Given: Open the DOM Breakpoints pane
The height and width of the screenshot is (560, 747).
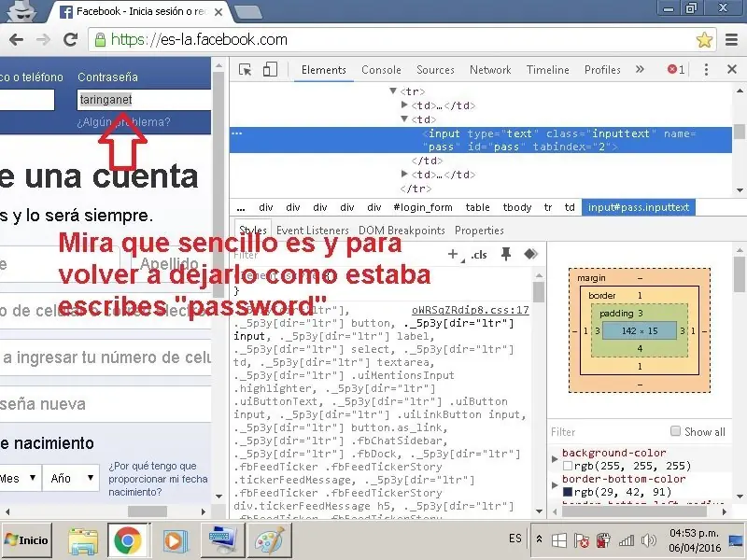Looking at the screenshot, I should pyautogui.click(x=402, y=231).
